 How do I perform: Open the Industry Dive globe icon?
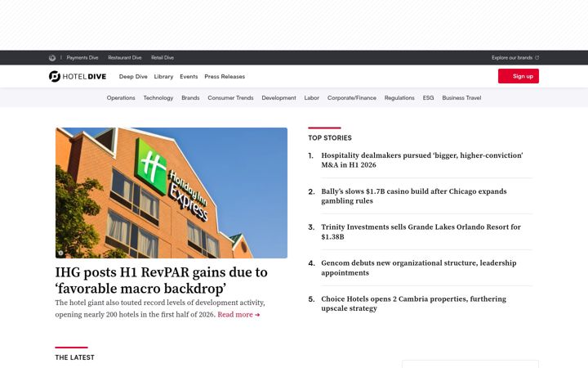pos(52,58)
